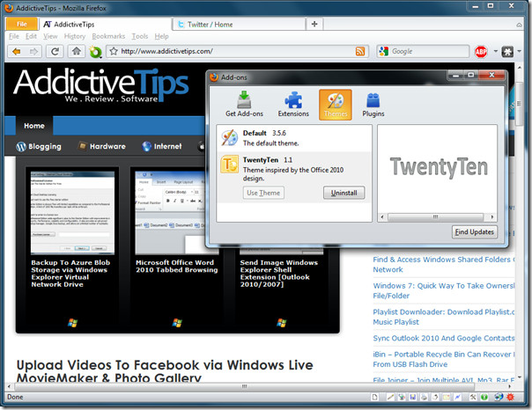Open the History menu

75,36
